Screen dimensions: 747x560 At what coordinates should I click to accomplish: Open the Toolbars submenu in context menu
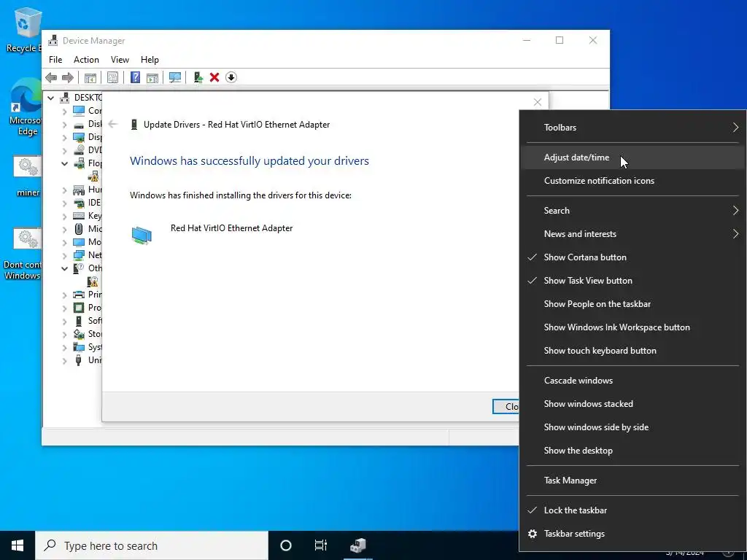pyautogui.click(x=634, y=127)
